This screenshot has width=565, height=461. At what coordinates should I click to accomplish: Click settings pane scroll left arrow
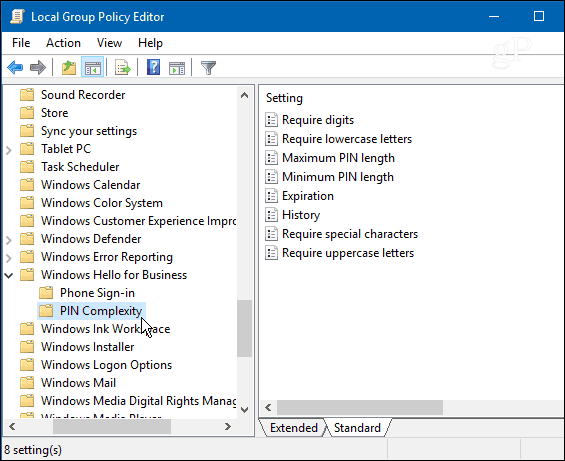tap(268, 408)
